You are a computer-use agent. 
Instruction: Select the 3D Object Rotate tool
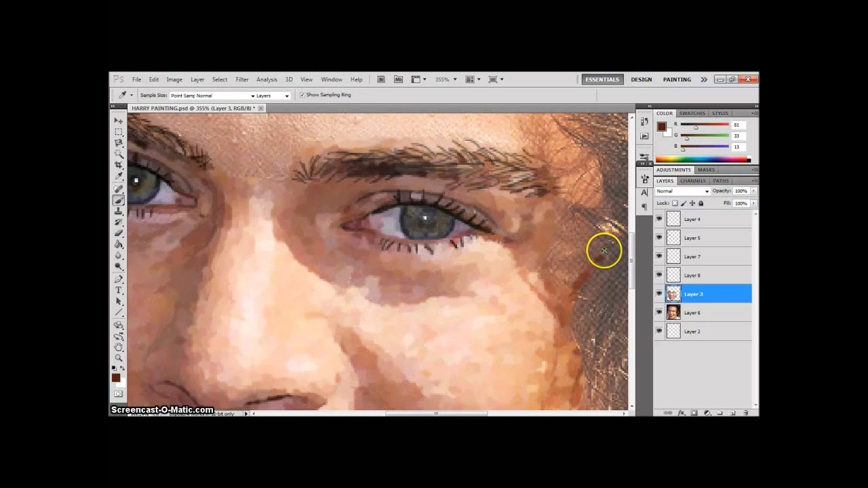pyautogui.click(x=119, y=325)
